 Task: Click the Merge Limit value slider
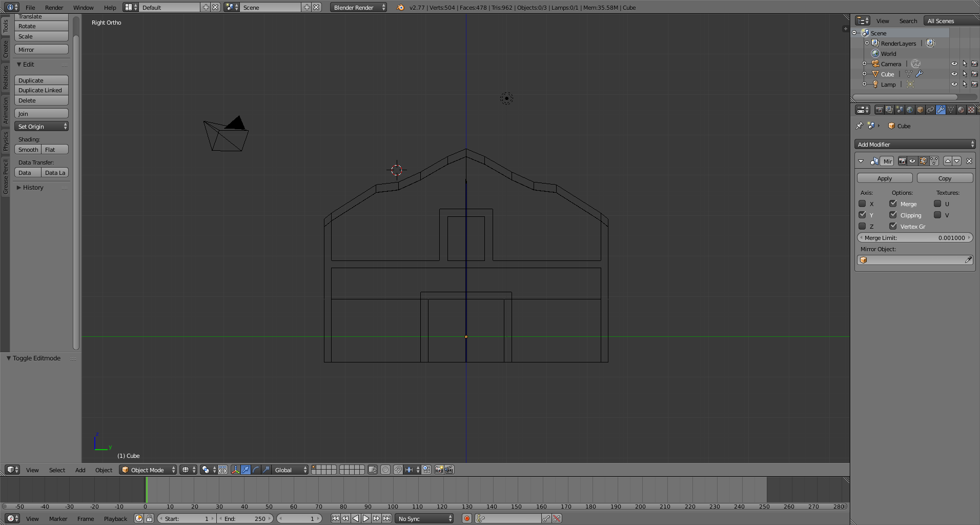click(x=914, y=238)
